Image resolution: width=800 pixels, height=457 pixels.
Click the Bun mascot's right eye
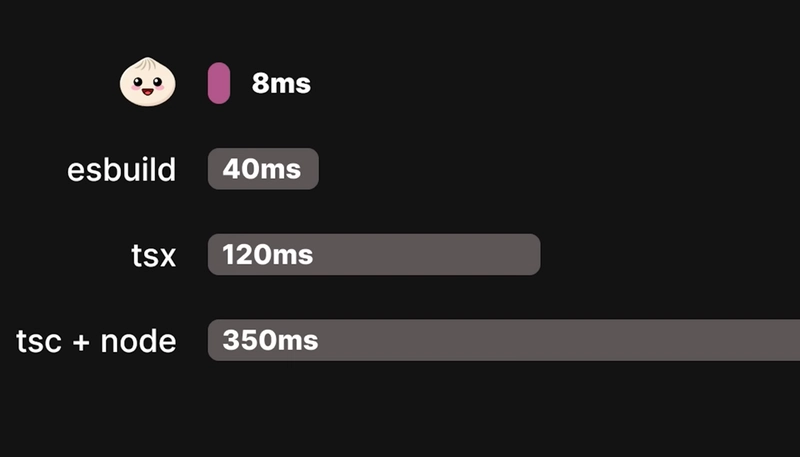pyautogui.click(x=157, y=82)
